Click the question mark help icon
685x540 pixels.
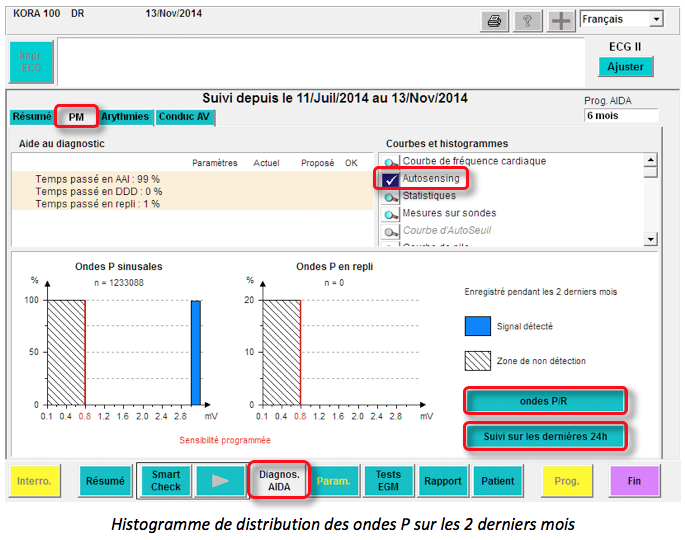click(528, 20)
